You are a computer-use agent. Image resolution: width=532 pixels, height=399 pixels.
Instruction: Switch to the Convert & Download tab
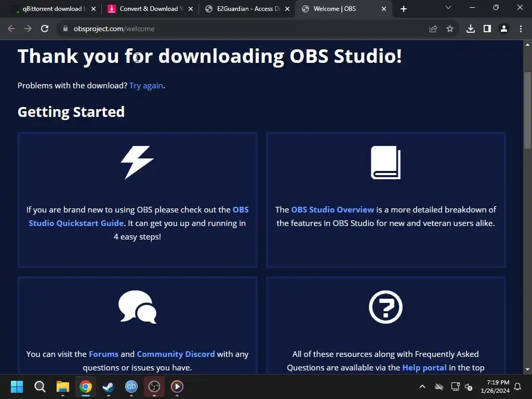(149, 9)
